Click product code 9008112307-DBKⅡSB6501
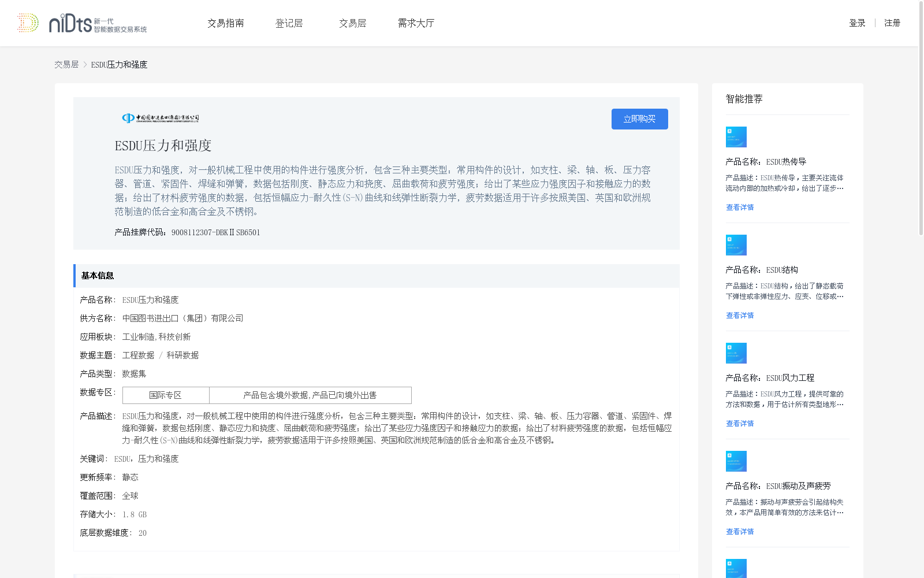The image size is (924, 578). (215, 232)
